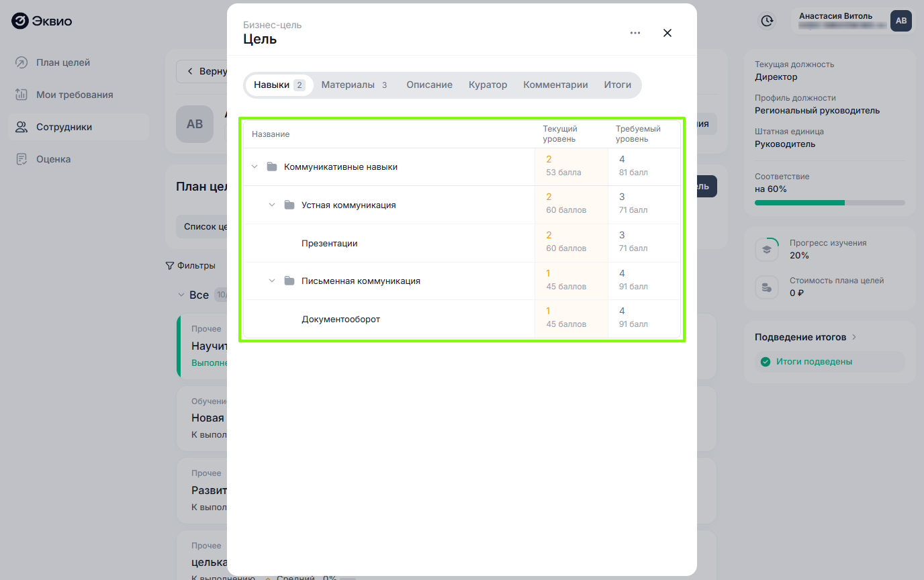Screen dimensions: 924x580
Task: Click the Эквио logo icon
Action: point(20,21)
